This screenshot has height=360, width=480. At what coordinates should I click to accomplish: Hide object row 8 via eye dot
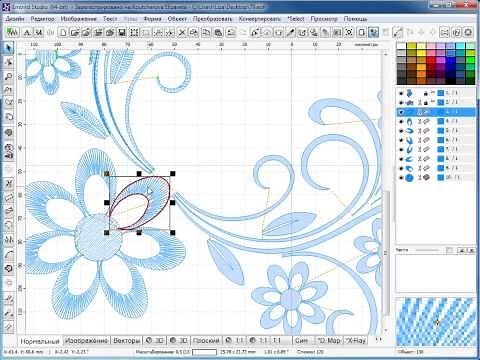(x=401, y=159)
